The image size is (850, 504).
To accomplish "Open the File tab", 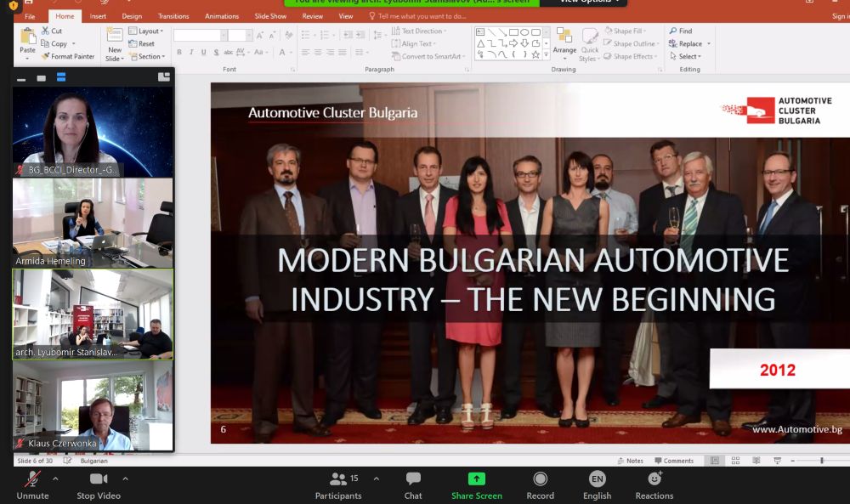I will 30,16.
